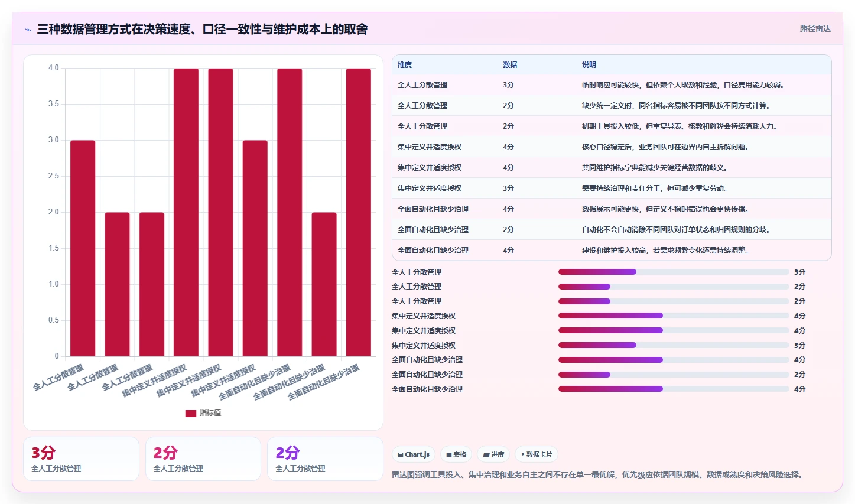Select the 进度 chip

(x=493, y=454)
